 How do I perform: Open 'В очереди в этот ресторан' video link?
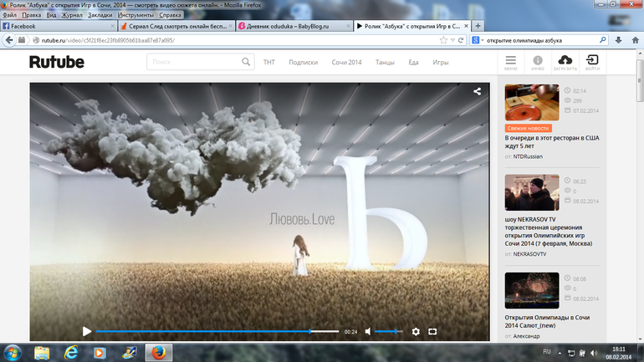[552, 142]
